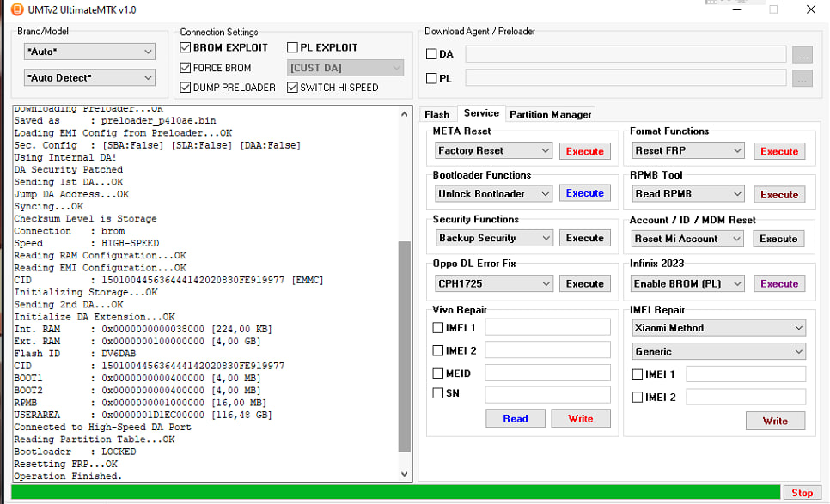Execute the Oppo DL Error Fix
Viewport: 830px width, 504px height.
(585, 283)
